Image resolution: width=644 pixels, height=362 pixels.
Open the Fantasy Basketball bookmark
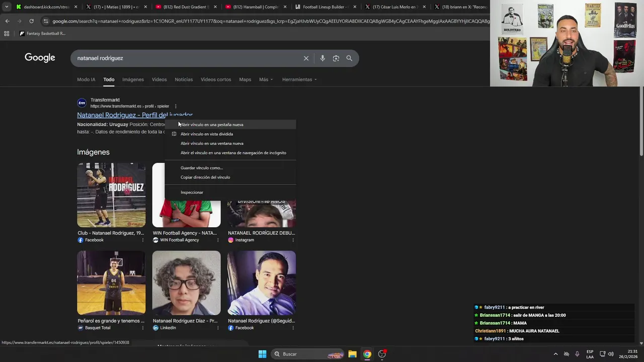(42, 34)
